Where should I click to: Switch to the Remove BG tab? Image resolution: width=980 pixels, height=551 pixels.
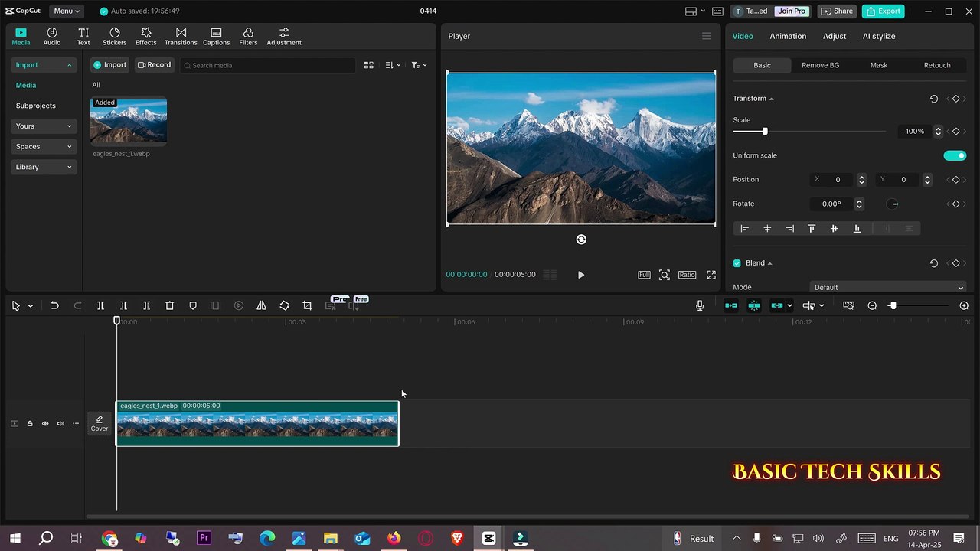pos(820,65)
